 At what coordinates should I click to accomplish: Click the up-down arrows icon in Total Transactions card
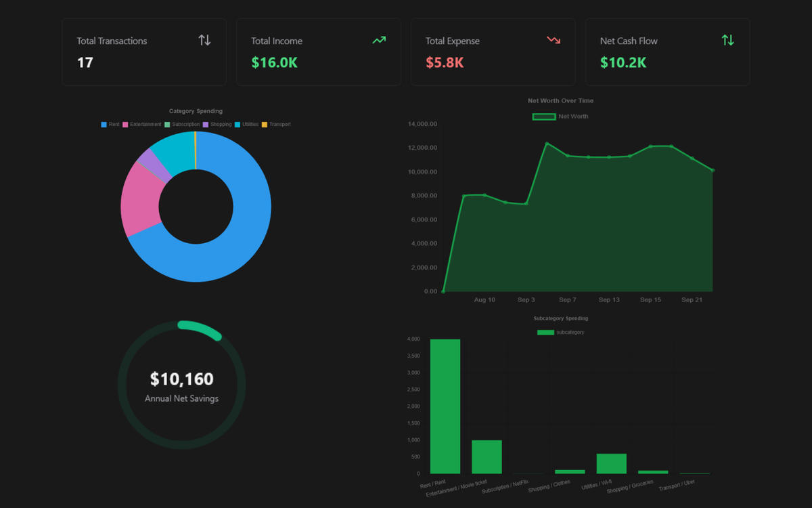(204, 41)
